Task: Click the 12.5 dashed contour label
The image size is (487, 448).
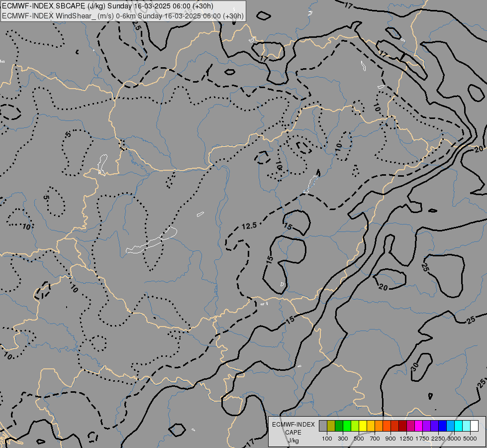Action: click(x=249, y=226)
